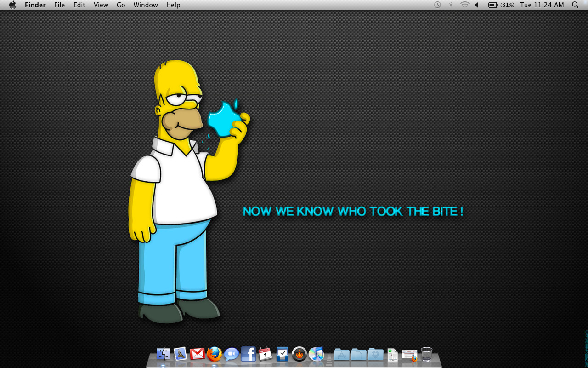Open the Trash in the dock

(x=427, y=354)
